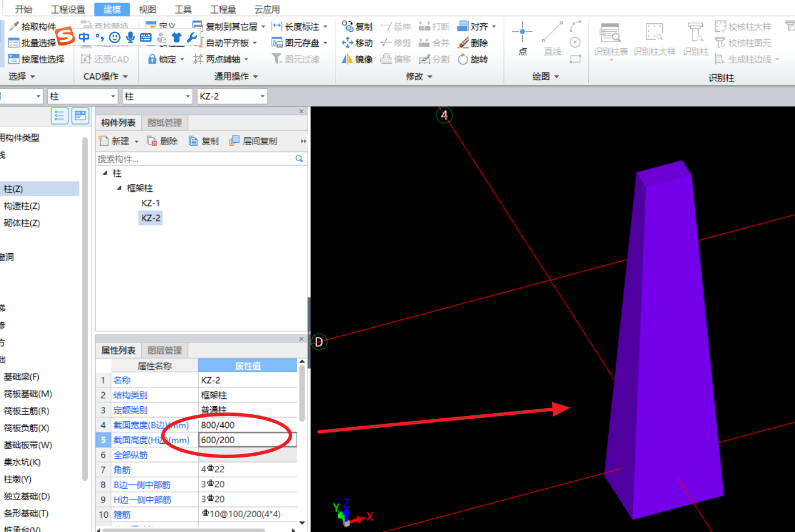Click 删除 in component list toolbar
Image resolution: width=795 pixels, height=532 pixels.
pyautogui.click(x=162, y=141)
